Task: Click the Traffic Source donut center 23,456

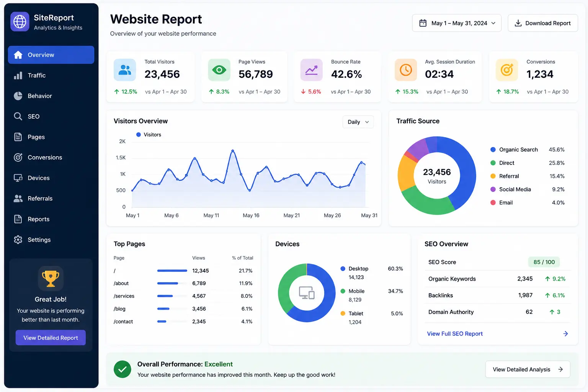Action: [x=437, y=172]
